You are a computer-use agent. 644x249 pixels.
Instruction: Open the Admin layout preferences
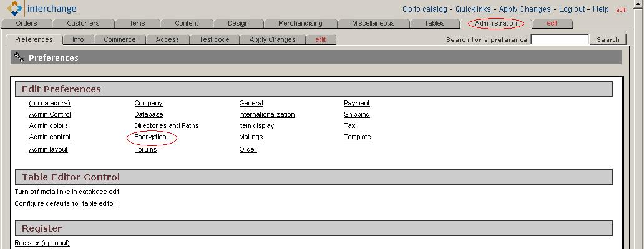pos(49,149)
